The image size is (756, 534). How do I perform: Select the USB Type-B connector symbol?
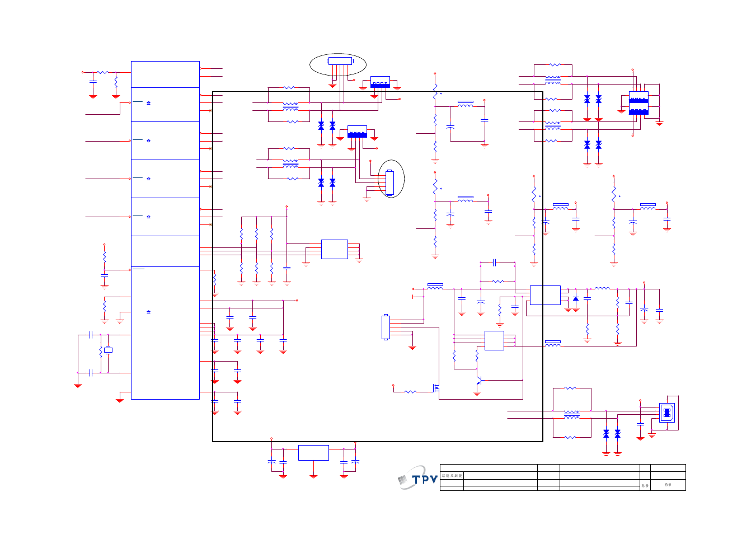pos(666,413)
